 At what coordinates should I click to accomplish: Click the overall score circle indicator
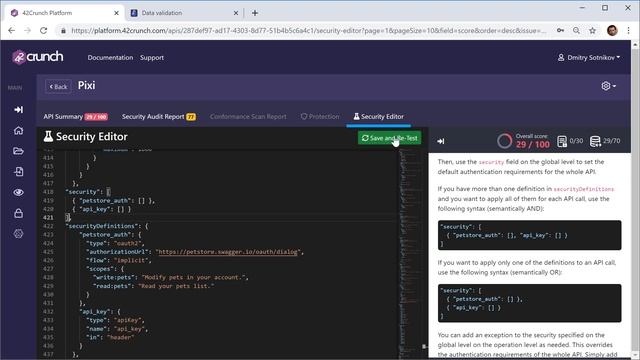point(504,141)
